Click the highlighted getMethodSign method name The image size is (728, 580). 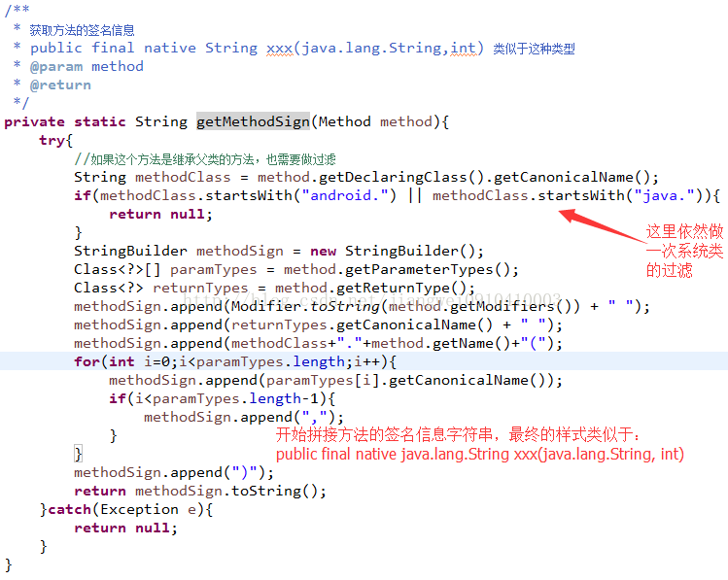point(253,121)
